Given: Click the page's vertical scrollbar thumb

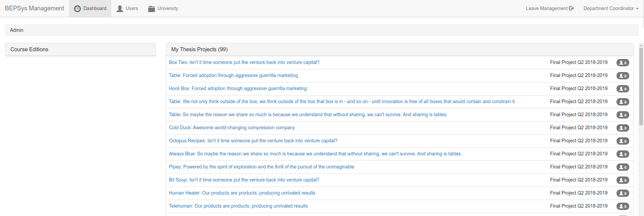Looking at the screenshot, I should point(641,86).
